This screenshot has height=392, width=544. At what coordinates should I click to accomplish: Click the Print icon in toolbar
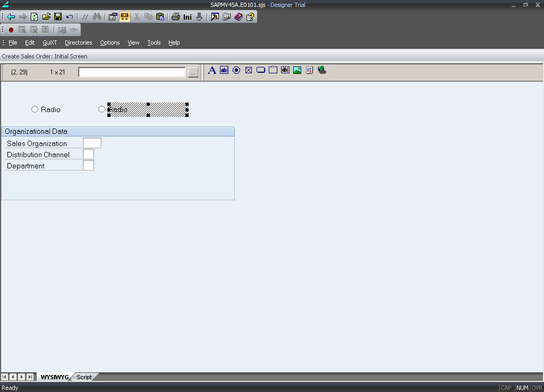(x=175, y=16)
